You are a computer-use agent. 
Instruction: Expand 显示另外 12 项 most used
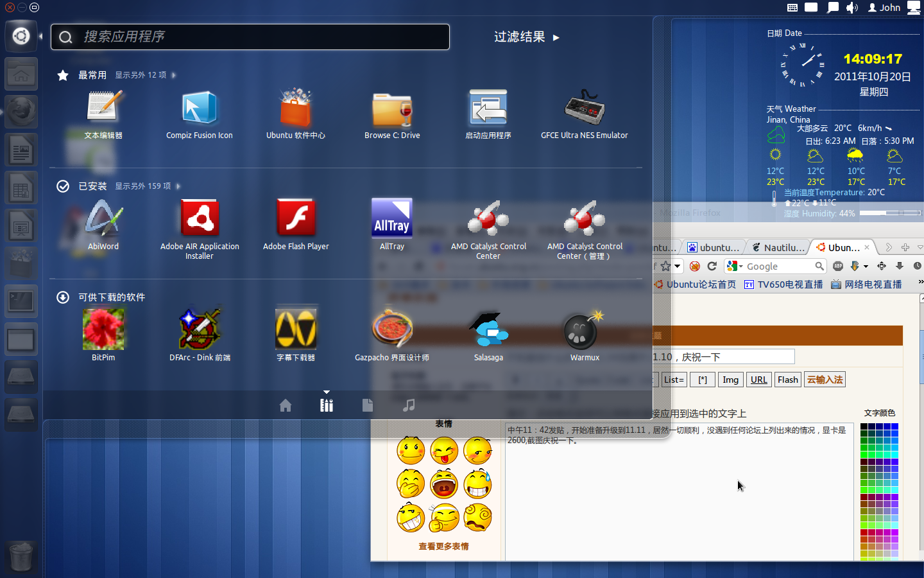coord(146,75)
